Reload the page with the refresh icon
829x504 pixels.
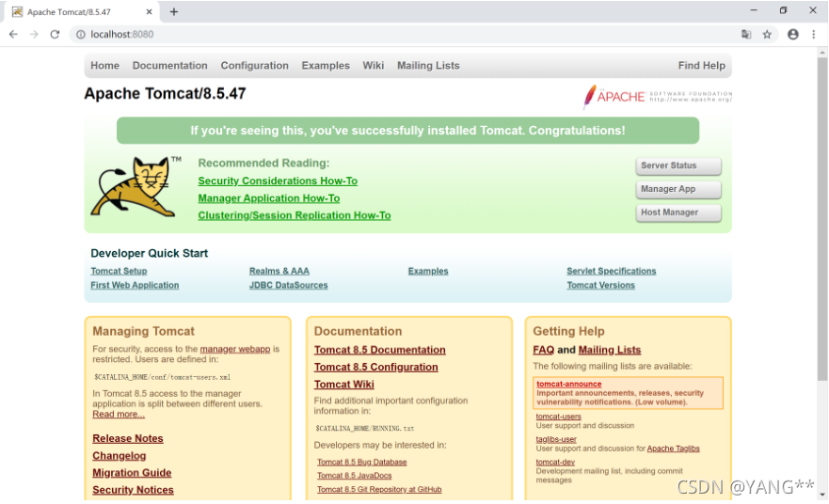click(55, 35)
